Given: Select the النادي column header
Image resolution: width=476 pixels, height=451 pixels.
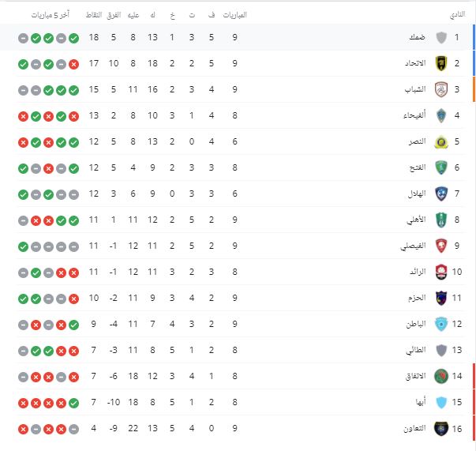Looking at the screenshot, I should (x=457, y=15).
